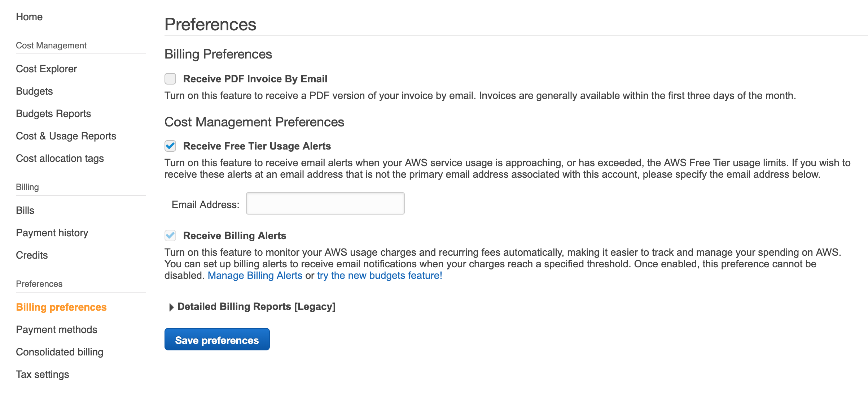This screenshot has height=393, width=868.
Task: Open Cost Explorer from the sidebar
Action: tap(46, 69)
